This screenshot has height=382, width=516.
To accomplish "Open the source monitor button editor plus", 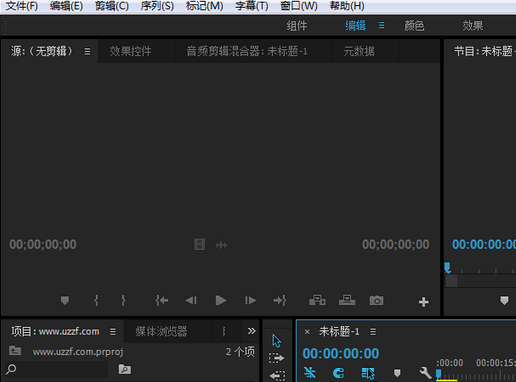I will click(x=424, y=302).
